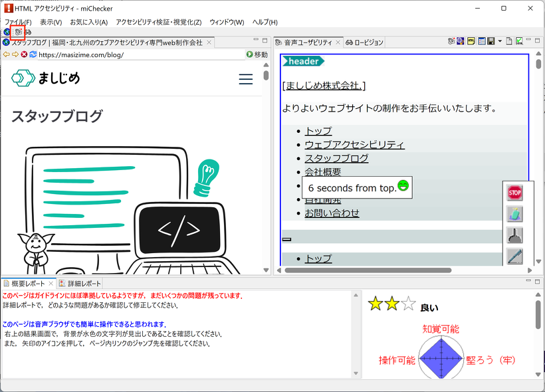
Task: Edit the URL field showing masizime.com/blog
Action: click(x=141, y=54)
